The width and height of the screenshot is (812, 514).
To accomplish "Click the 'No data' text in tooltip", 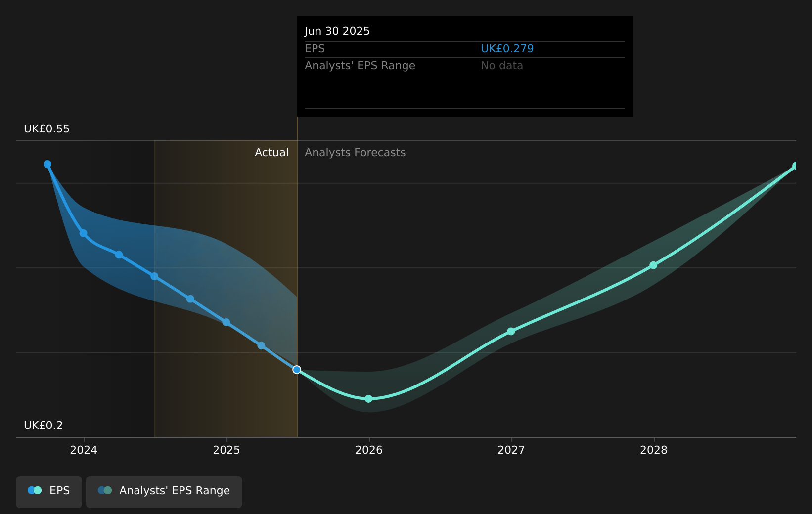I will (501, 66).
